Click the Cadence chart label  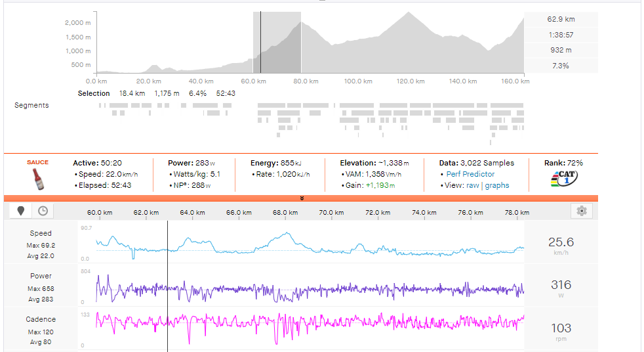pos(41,319)
